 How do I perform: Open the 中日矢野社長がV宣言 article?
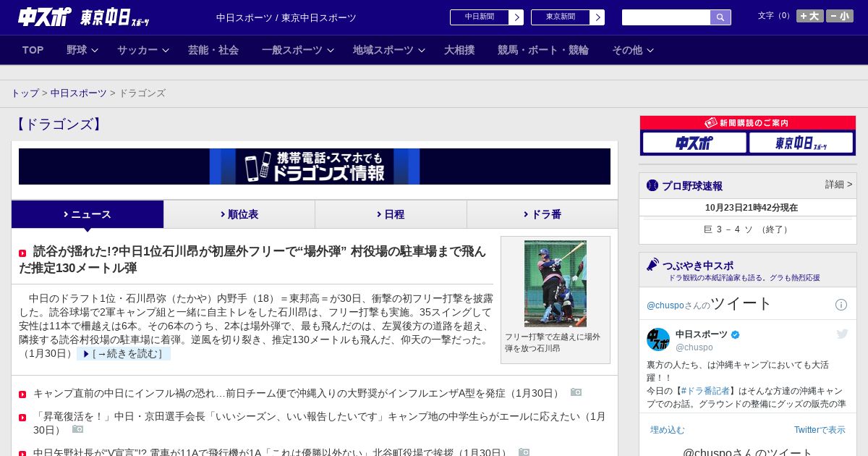272,452
